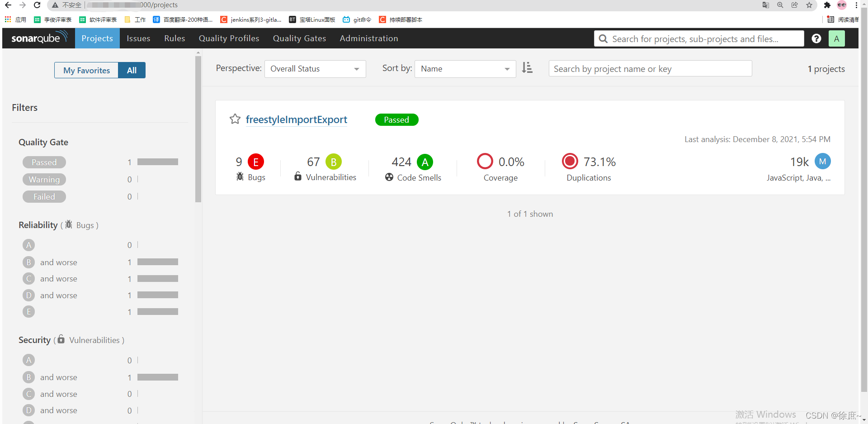Open the 424 code smells count link
The height and width of the screenshot is (424, 868).
pos(401,162)
